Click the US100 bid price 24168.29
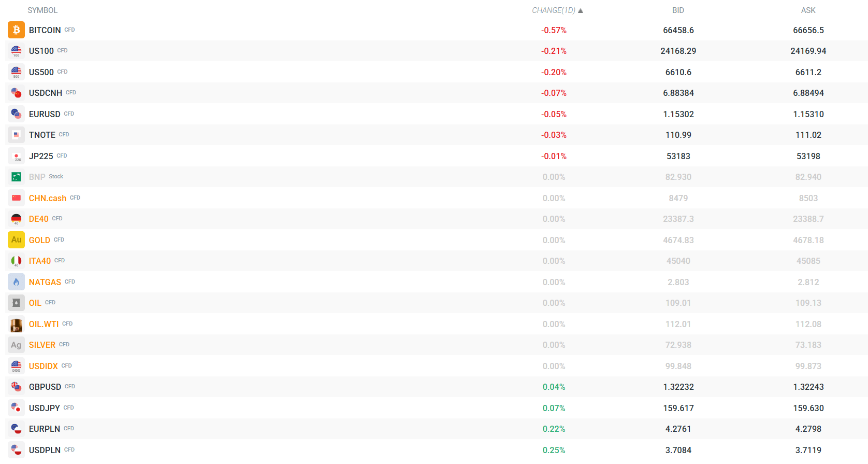The width and height of the screenshot is (868, 464). point(678,51)
